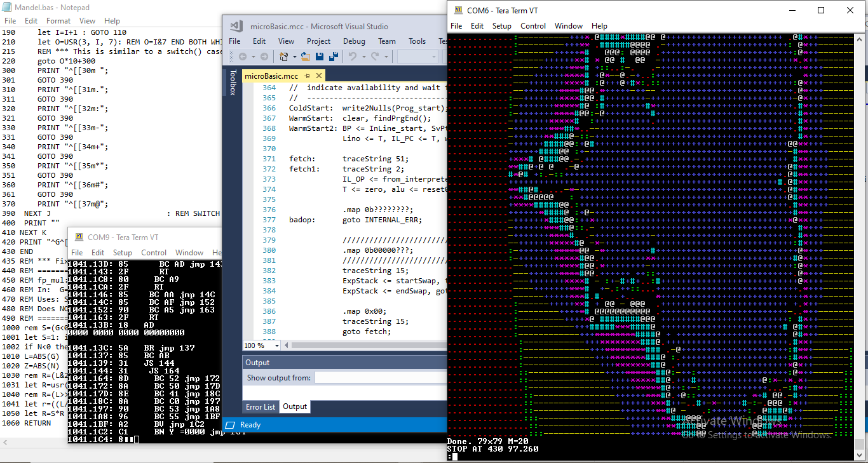Open the Debug menu in Visual Studio
The width and height of the screenshot is (868, 463).
354,41
